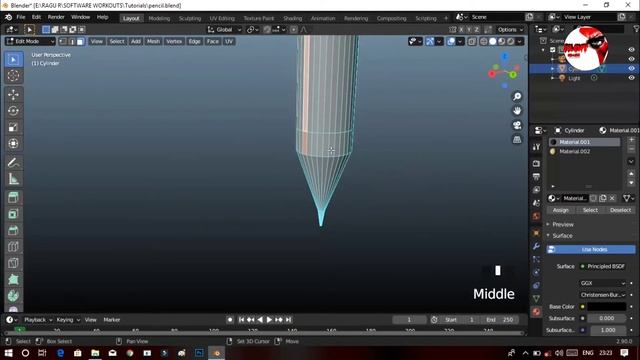Open the Object Data properties tab
This screenshot has width=640, height=360.
tap(536, 299)
